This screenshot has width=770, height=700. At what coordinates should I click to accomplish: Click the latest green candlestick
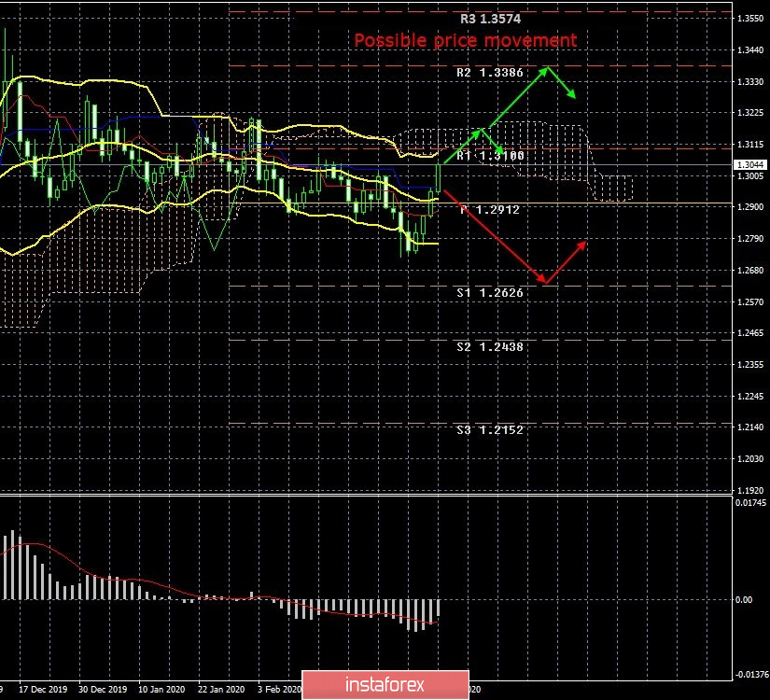[440, 176]
